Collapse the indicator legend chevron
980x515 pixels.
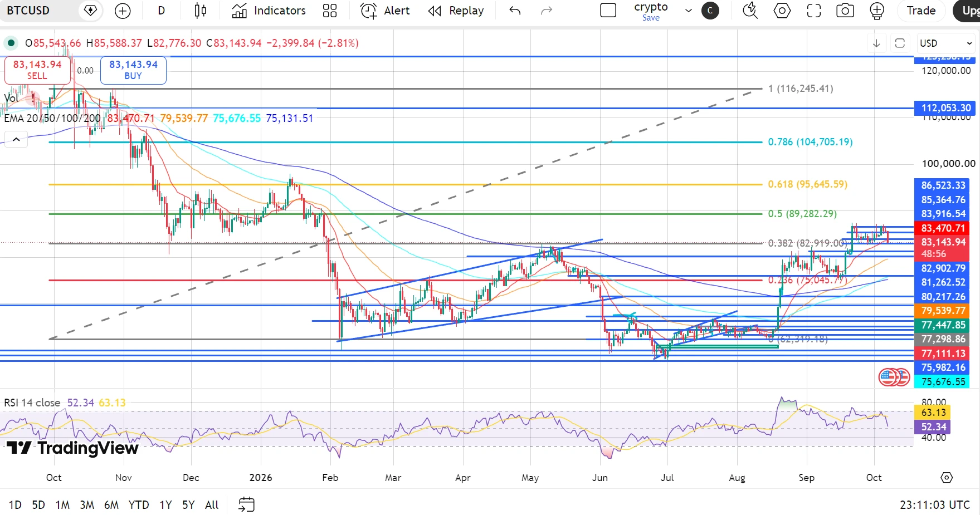(16, 139)
